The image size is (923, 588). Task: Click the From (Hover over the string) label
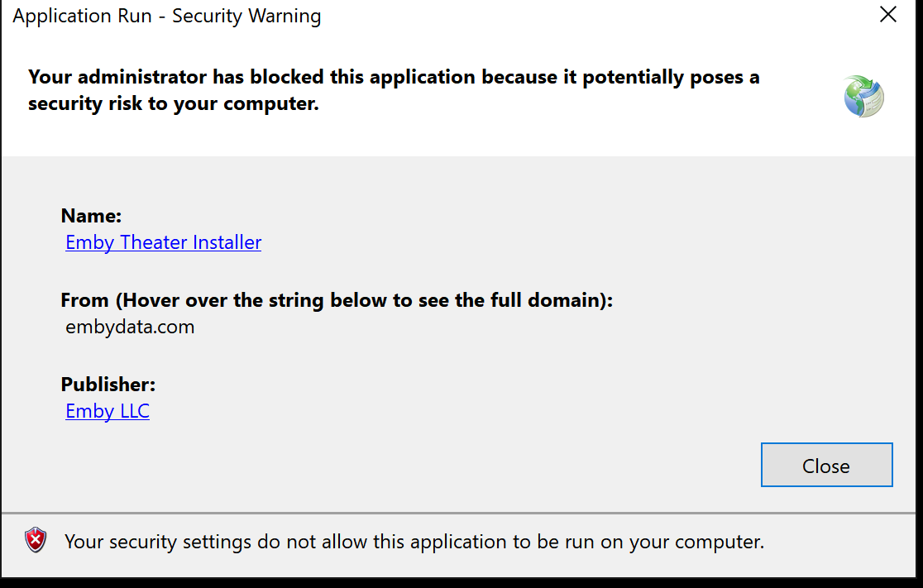[337, 300]
